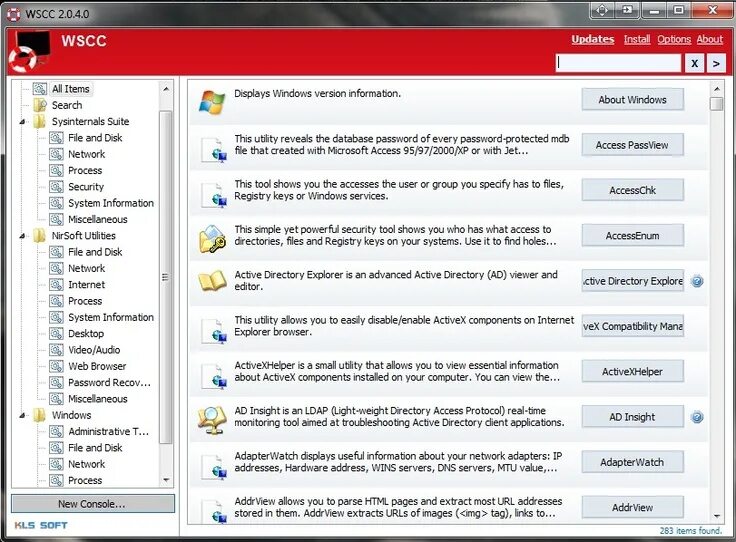Image resolution: width=736 pixels, height=542 pixels.
Task: Open the Install link
Action: 637,39
